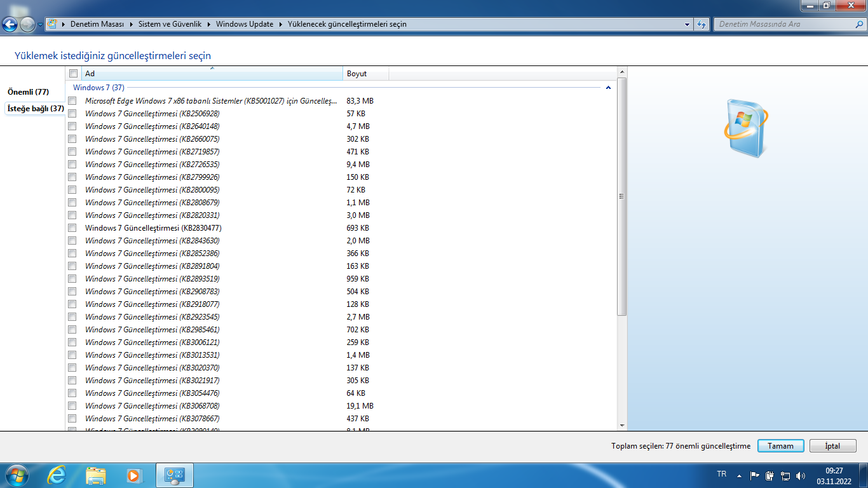Screen dimensions: 868x488
Task: Click the Back navigation arrow button
Action: [x=10, y=25]
